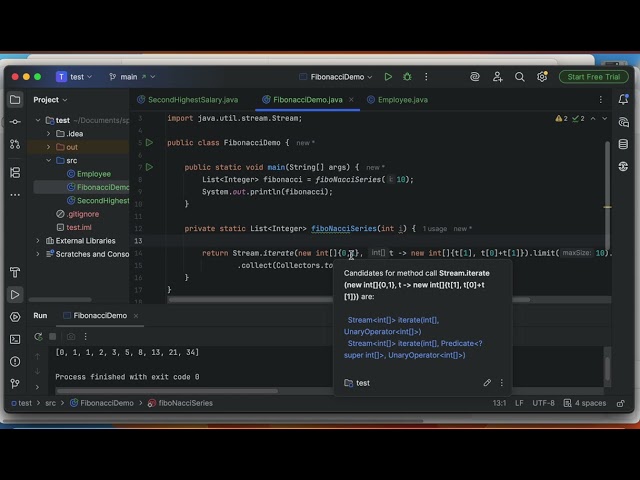The width and height of the screenshot is (640, 480).
Task: Open more run actions menu in toolbar
Action: point(426,77)
